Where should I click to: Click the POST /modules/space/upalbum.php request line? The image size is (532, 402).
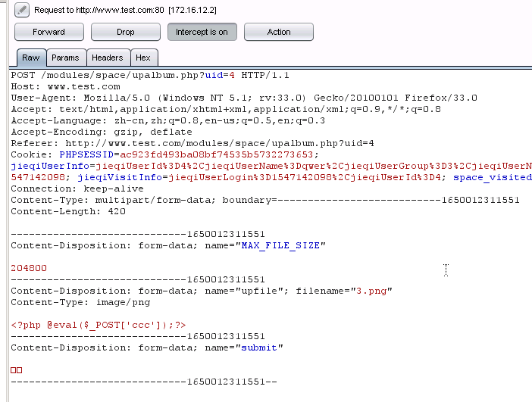pos(150,75)
